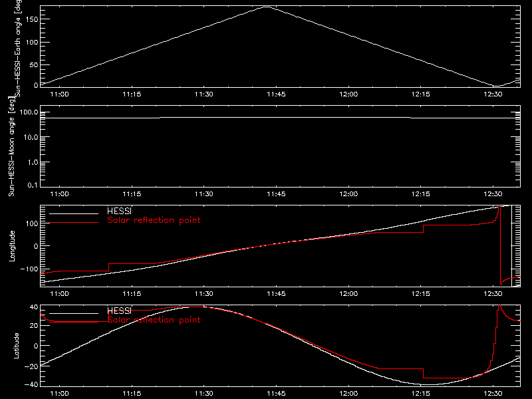Select the Sun-HESSI-Earth angle axis title

coord(18,49)
